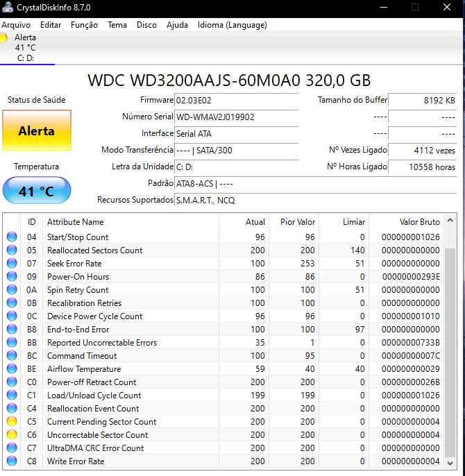This screenshot has height=476, width=465.
Task: Click the 41 °C temperature button
Action: click(x=37, y=190)
